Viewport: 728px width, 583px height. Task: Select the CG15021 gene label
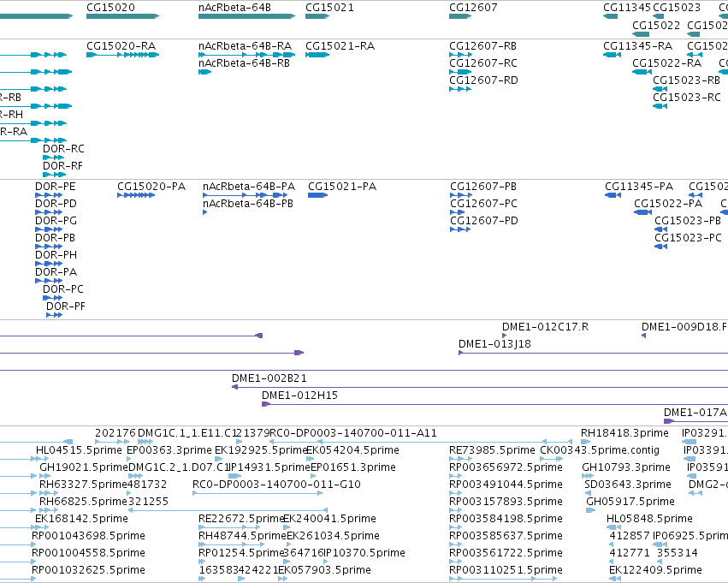[329, 8]
